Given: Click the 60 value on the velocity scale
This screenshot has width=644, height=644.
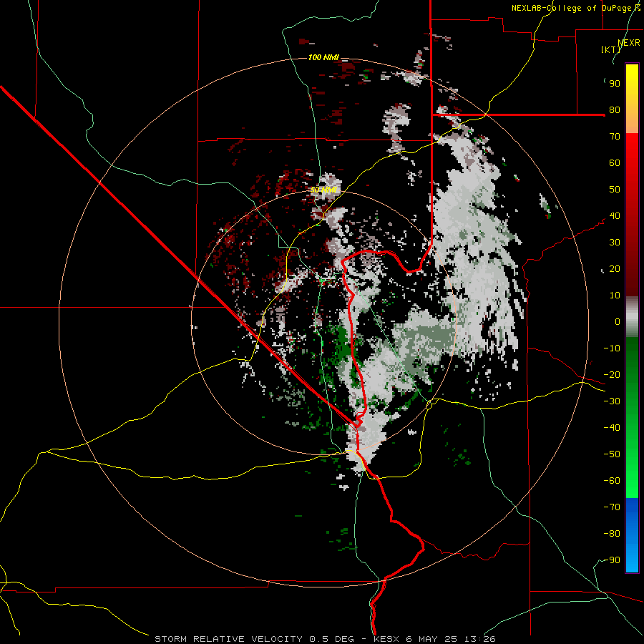Looking at the screenshot, I should 615,163.
